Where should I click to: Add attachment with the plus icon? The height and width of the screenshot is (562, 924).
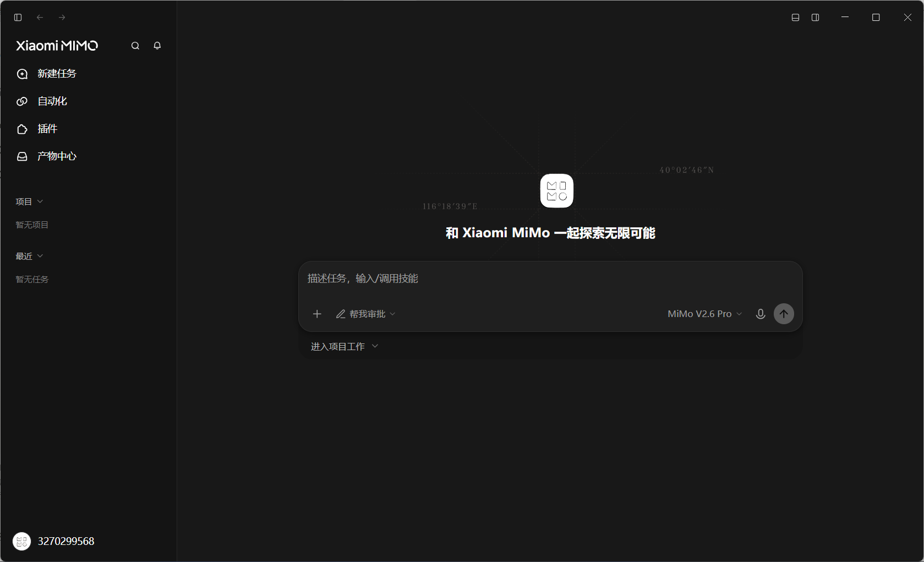(x=317, y=314)
